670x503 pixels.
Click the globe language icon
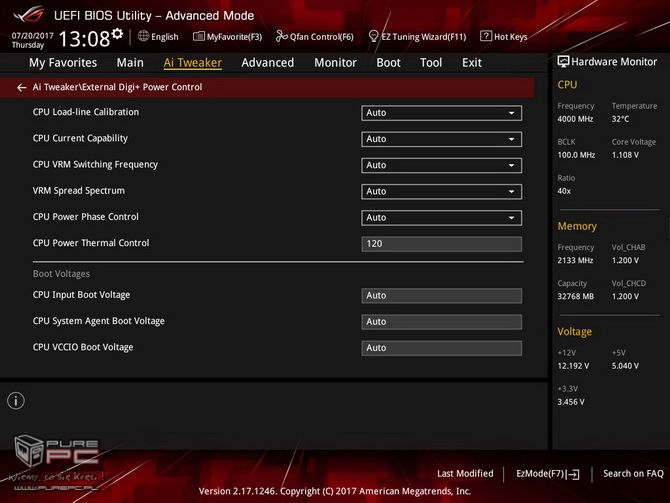143,36
